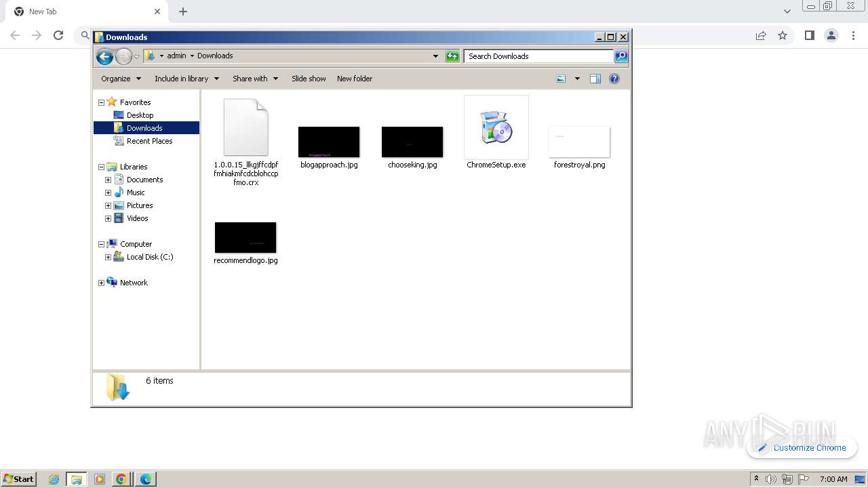This screenshot has height=488, width=868.
Task: Click the Change your view icon
Action: point(561,79)
